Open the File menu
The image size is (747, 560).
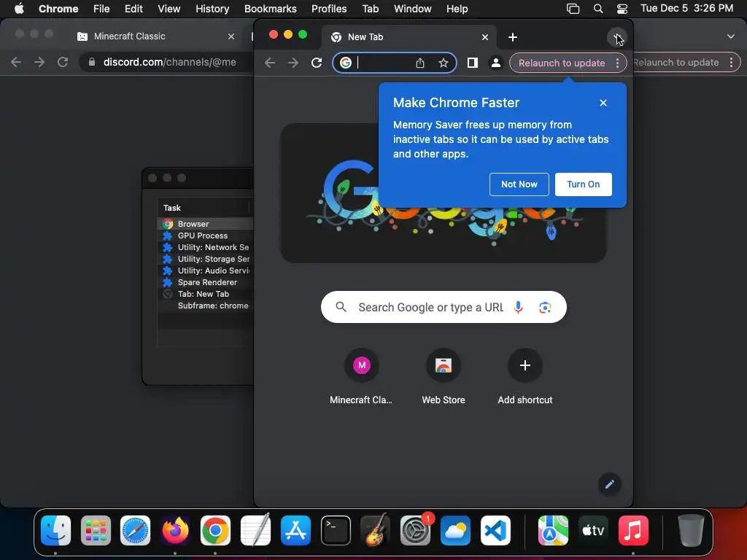pos(101,9)
